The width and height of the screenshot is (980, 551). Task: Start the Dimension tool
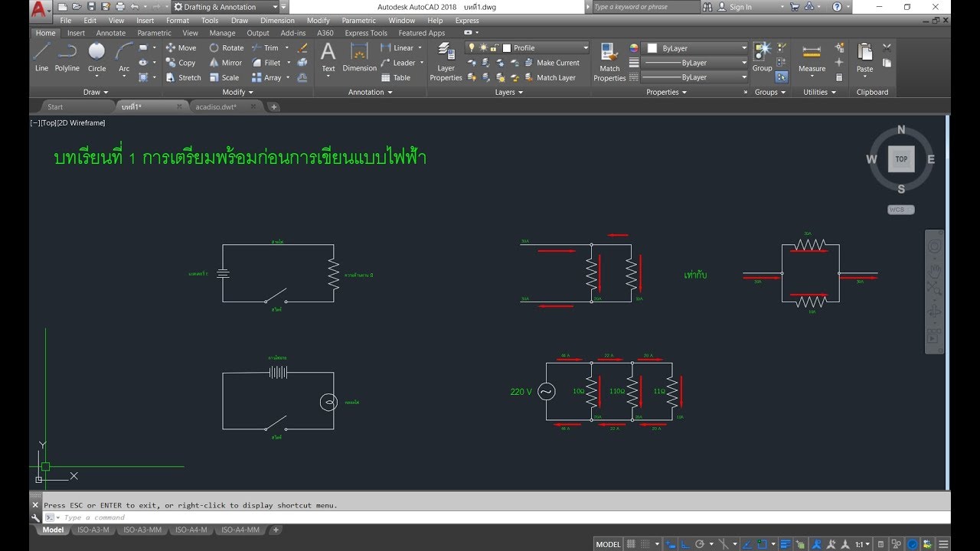point(359,57)
